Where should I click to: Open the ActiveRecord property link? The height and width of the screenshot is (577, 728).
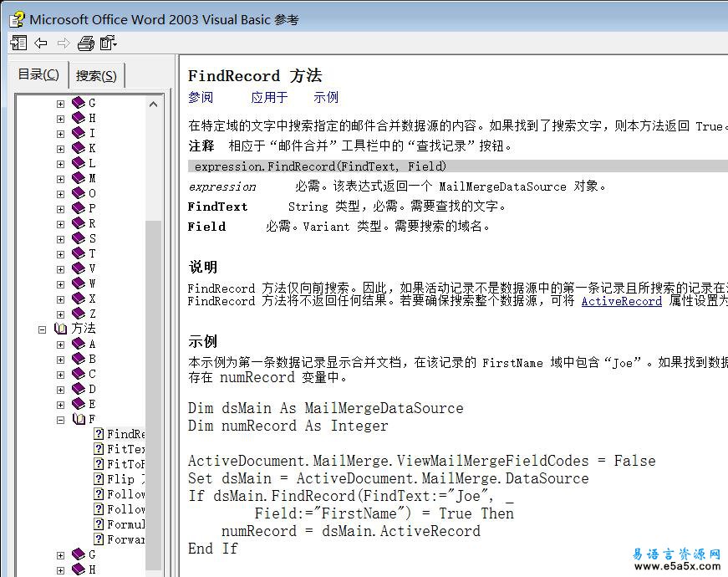621,301
